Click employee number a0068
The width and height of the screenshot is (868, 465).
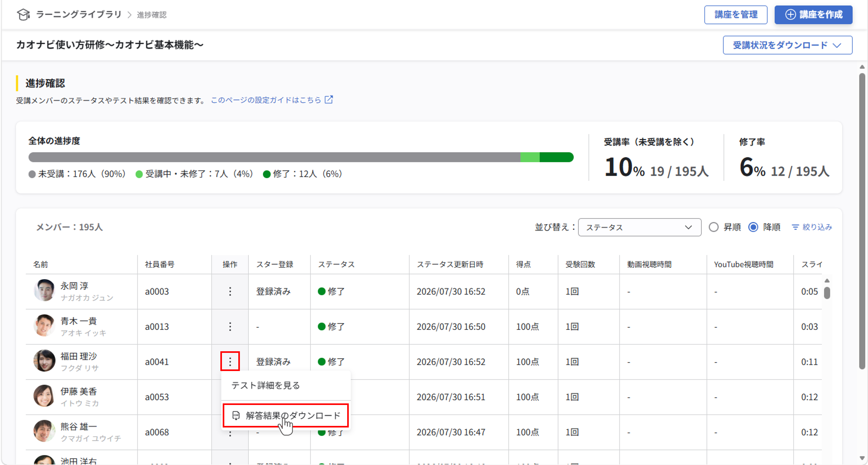[157, 432]
